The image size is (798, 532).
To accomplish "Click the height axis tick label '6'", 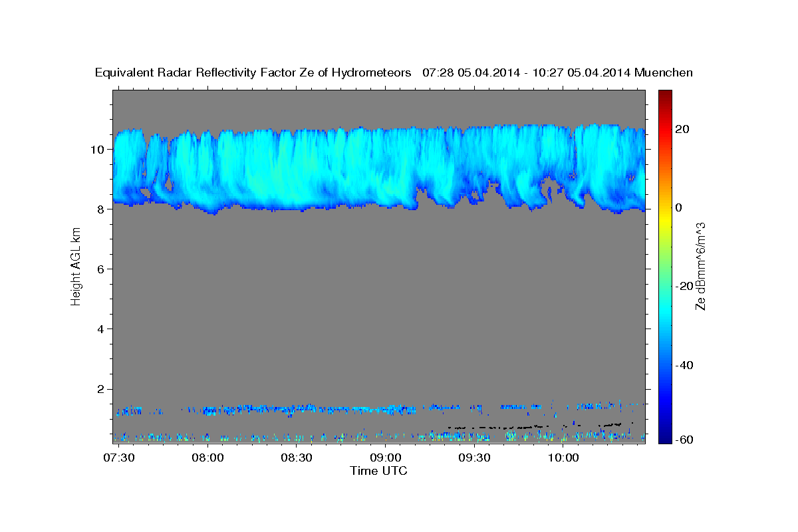I will [101, 269].
